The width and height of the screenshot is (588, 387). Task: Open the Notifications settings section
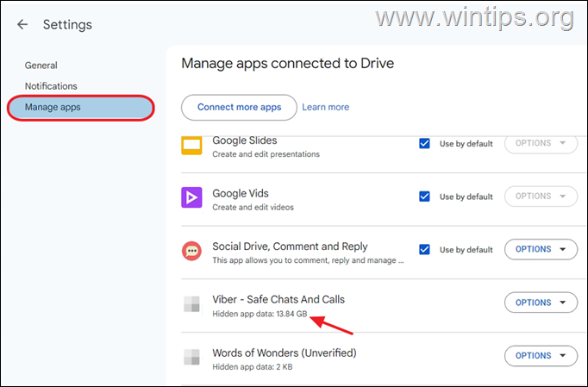click(x=51, y=86)
